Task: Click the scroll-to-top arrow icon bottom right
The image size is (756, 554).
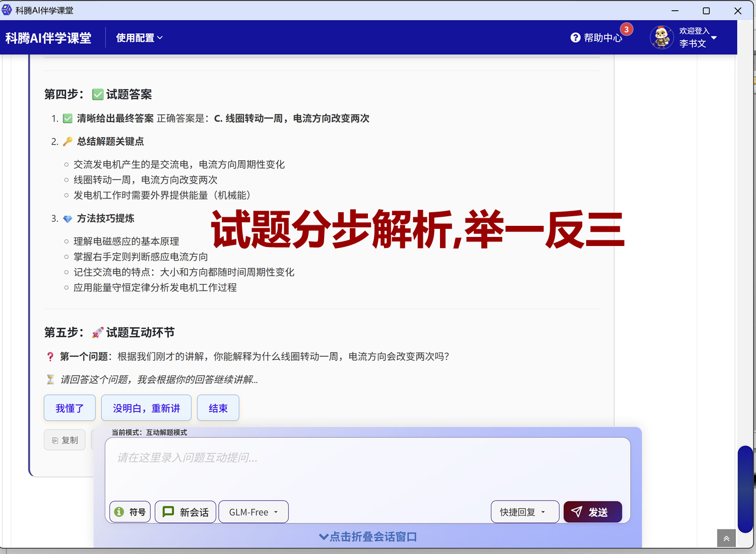Action: (x=726, y=538)
